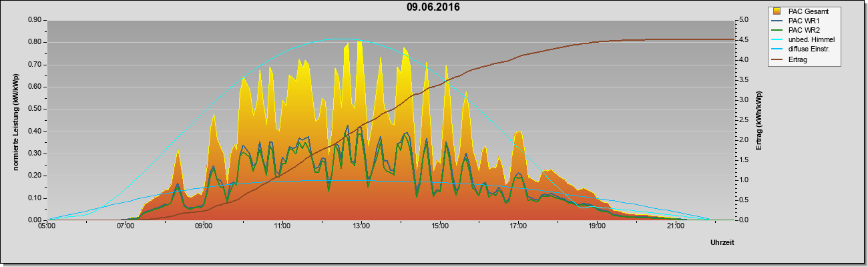Click the 2.5 right axis value

(746, 120)
